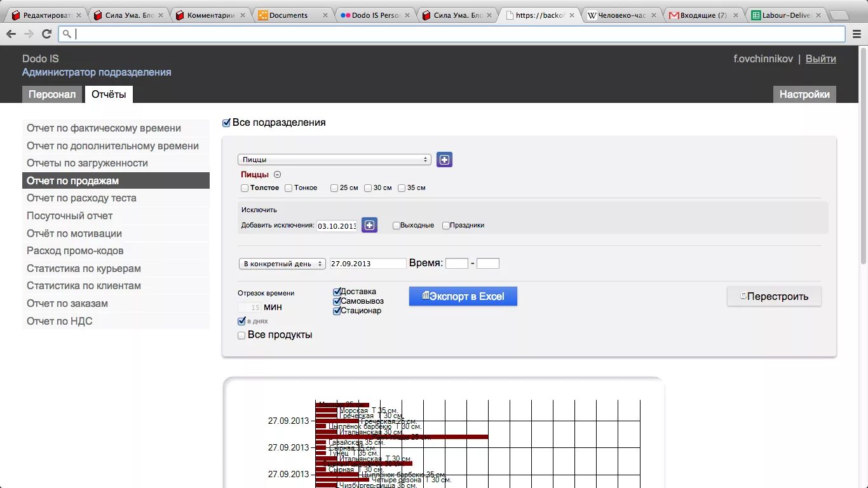Click the end time input field
The image size is (868, 488).
[488, 263]
